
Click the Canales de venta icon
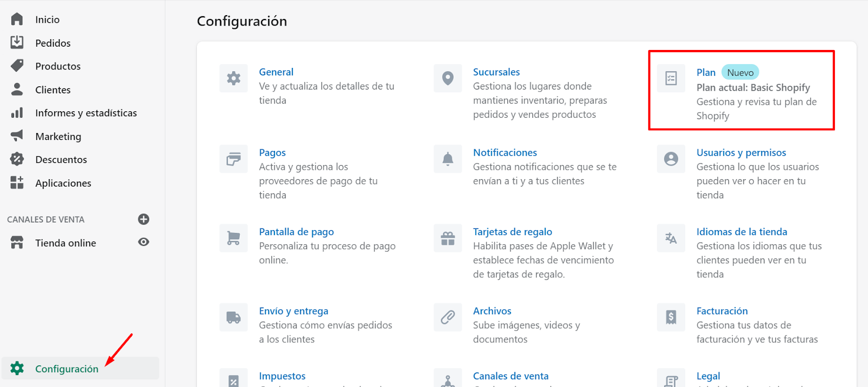click(x=448, y=378)
